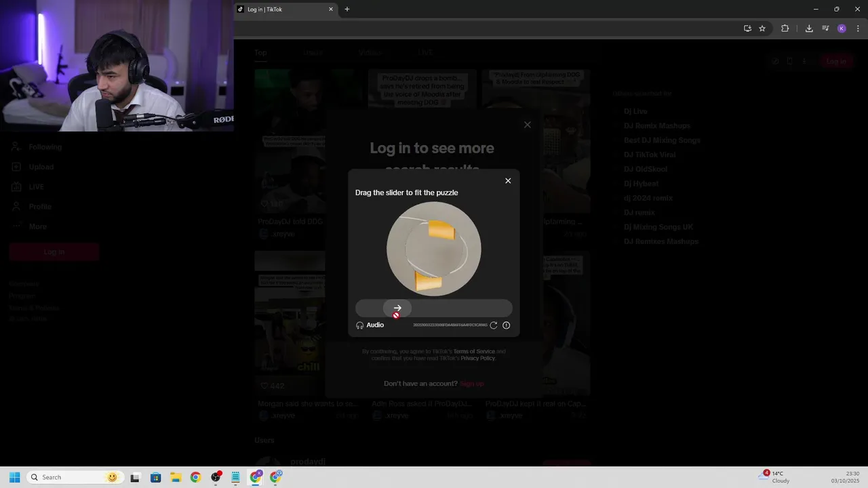The image size is (868, 488).
Task: Open Chrome with K profile badge in taskbar
Action: tap(256, 477)
